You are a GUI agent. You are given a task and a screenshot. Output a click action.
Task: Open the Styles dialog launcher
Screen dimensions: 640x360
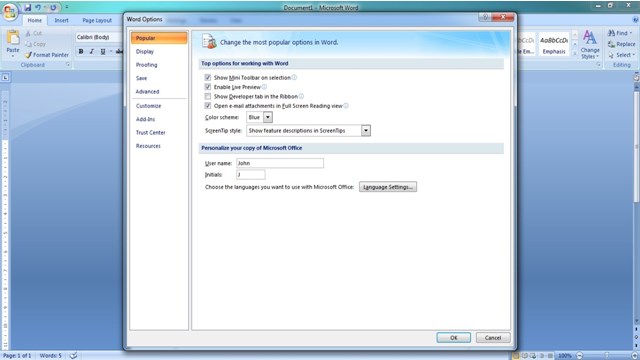pos(598,65)
